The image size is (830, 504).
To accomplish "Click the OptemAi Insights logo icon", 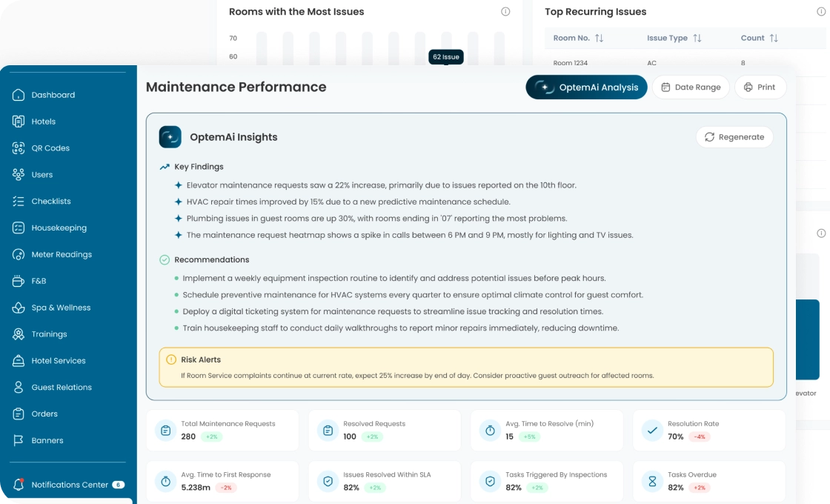I will tap(170, 137).
